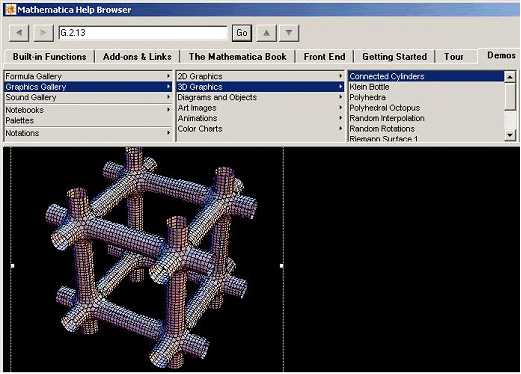Switch to Add-ons & Links tab
The width and height of the screenshot is (521, 374).
pos(137,57)
